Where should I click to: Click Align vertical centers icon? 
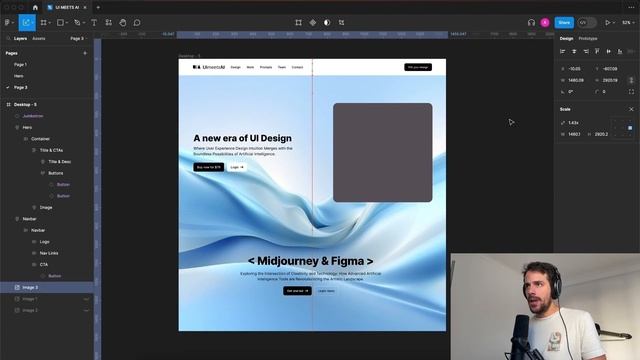coord(609,51)
